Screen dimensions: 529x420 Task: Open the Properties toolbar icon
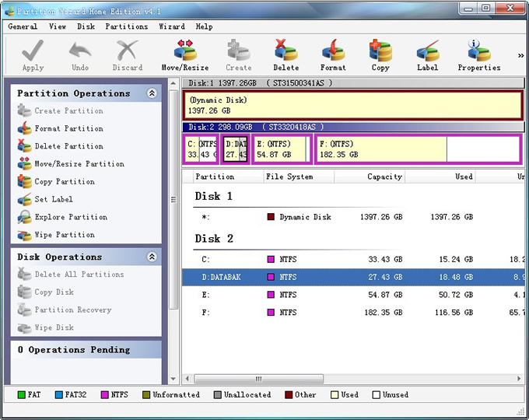coord(478,51)
